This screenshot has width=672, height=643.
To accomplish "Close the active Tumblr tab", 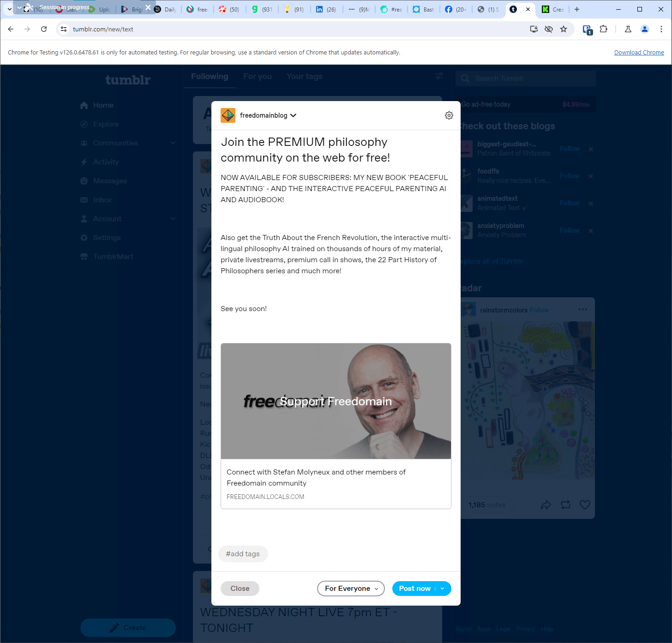I will (528, 9).
